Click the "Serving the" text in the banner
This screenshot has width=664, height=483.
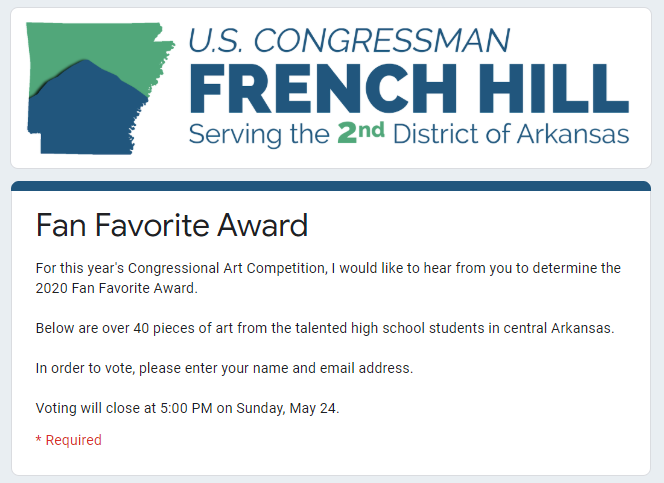pos(259,134)
